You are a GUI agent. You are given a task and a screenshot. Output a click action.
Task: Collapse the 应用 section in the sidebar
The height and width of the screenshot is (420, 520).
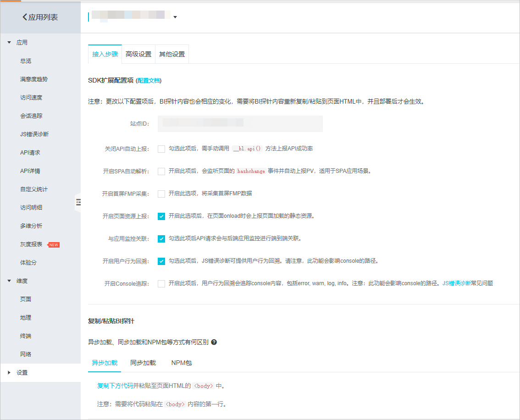coord(9,43)
